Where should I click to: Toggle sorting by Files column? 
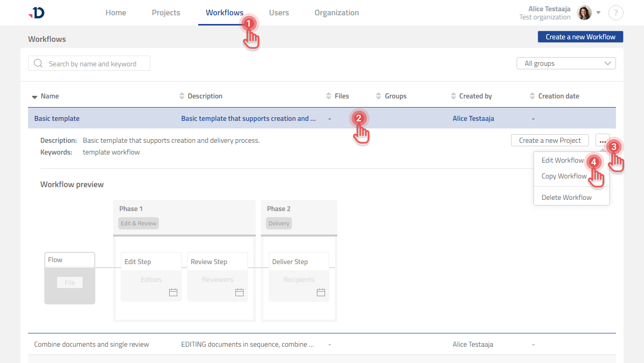pos(329,96)
